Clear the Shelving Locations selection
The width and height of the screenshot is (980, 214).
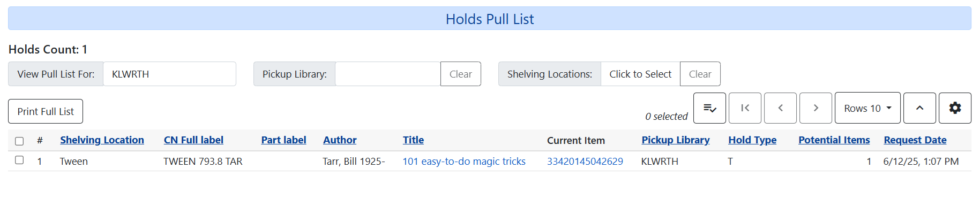pyautogui.click(x=700, y=74)
